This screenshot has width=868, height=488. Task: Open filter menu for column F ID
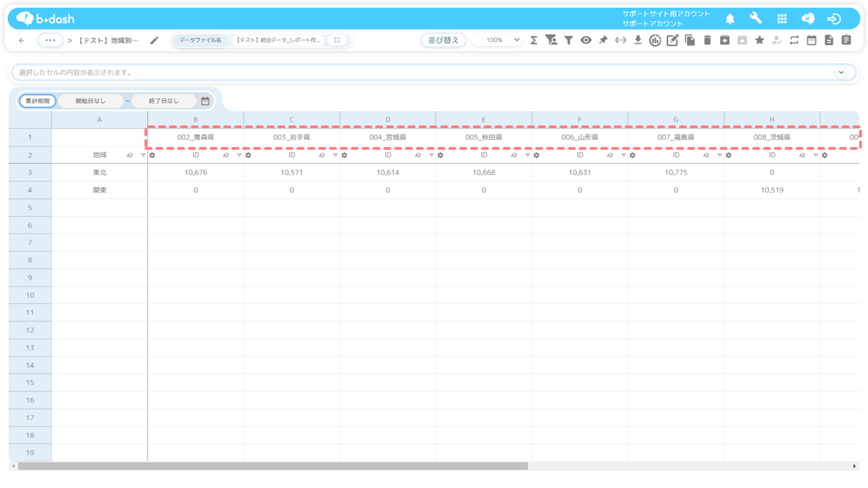click(x=624, y=155)
